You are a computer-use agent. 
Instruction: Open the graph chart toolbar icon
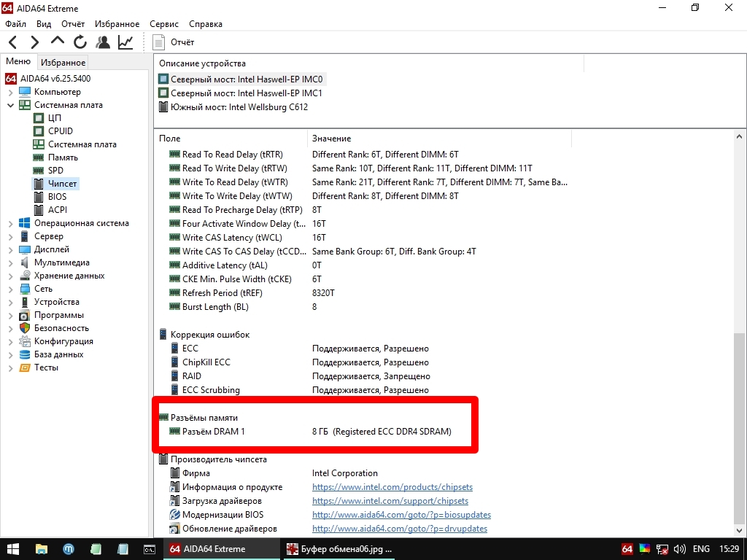click(x=125, y=42)
